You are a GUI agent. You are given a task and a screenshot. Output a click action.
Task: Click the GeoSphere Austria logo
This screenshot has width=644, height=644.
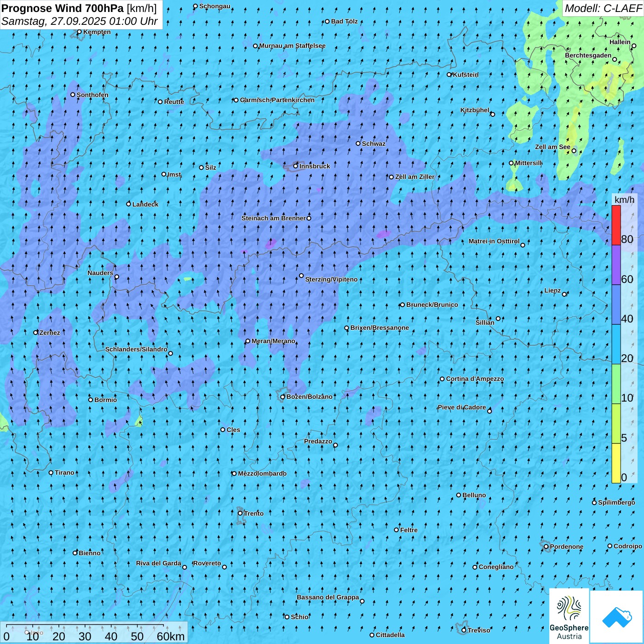coord(569,616)
